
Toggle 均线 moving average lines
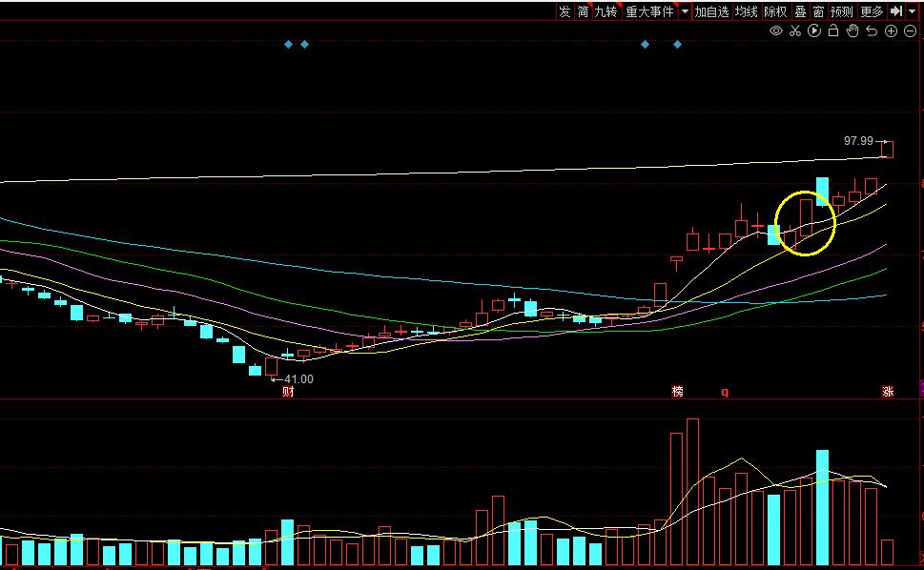746,11
